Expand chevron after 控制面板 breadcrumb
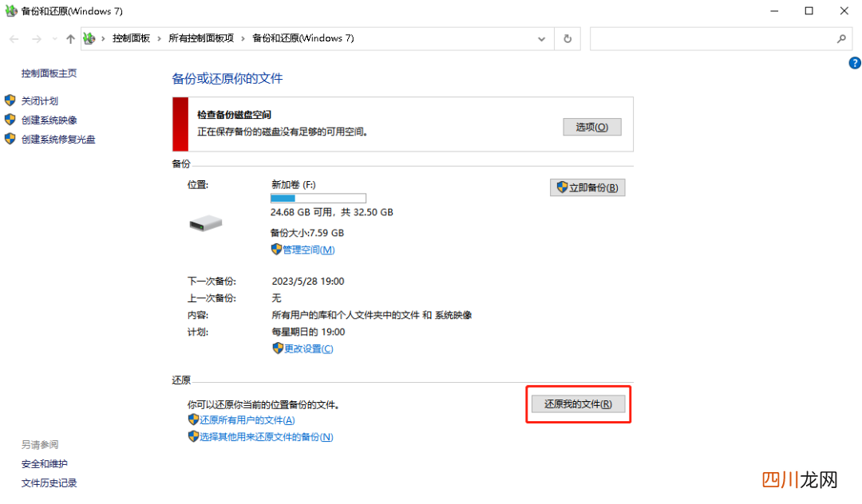862x504 pixels. coord(160,38)
